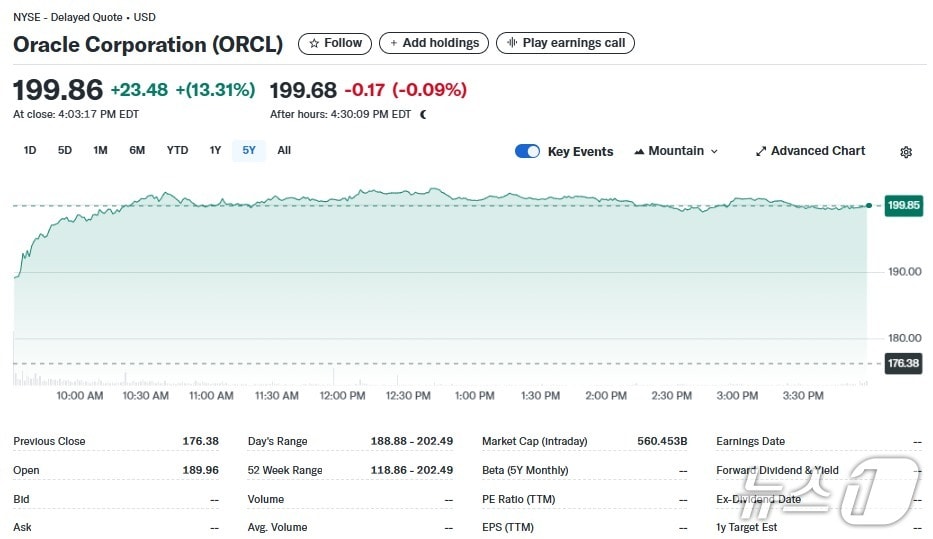Click the earnings call audio waveform icon
933x539 pixels.
512,43
